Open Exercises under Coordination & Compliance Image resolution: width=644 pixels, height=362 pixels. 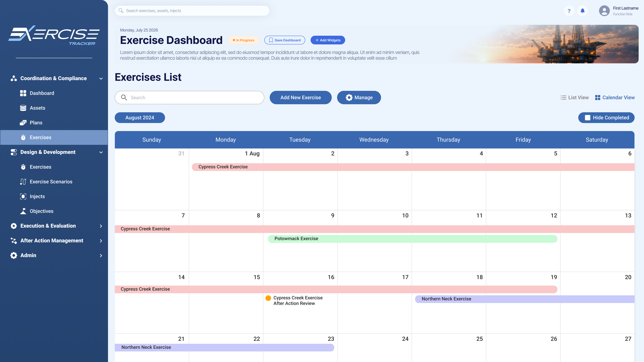(54, 137)
